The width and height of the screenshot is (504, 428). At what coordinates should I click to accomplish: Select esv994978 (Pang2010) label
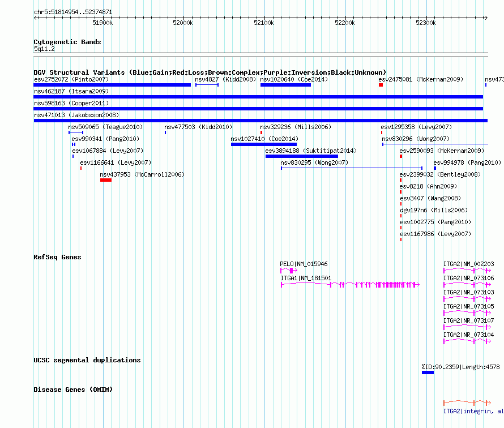pos(467,162)
